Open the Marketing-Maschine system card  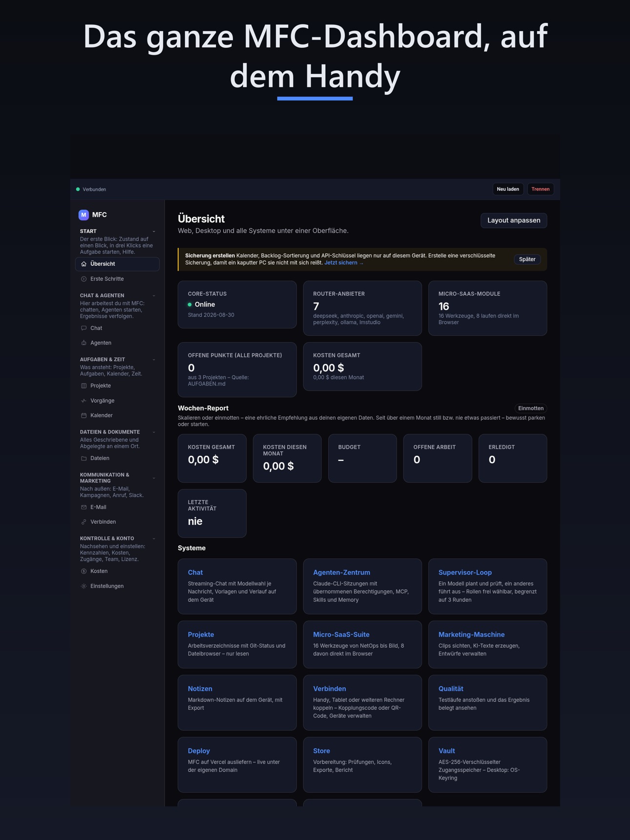[x=487, y=644]
